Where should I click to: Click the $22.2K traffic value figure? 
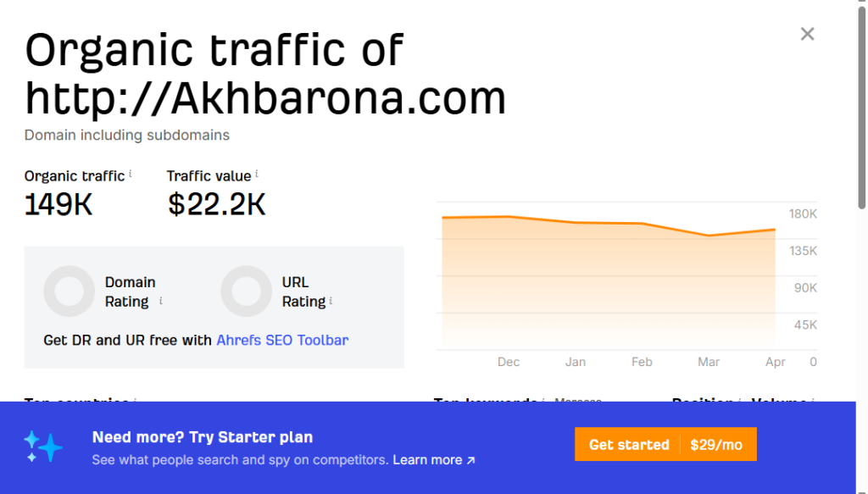[x=216, y=204]
